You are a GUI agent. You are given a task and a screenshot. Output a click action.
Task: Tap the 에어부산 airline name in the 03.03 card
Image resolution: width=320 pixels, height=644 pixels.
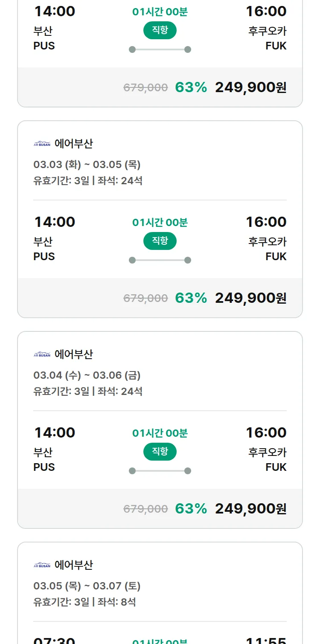pyautogui.click(x=73, y=144)
